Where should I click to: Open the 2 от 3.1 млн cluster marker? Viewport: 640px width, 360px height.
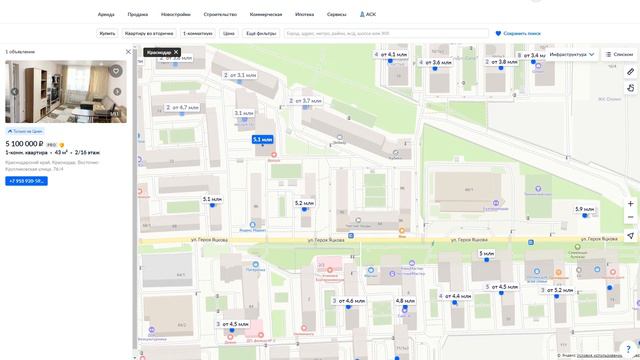[x=240, y=75]
